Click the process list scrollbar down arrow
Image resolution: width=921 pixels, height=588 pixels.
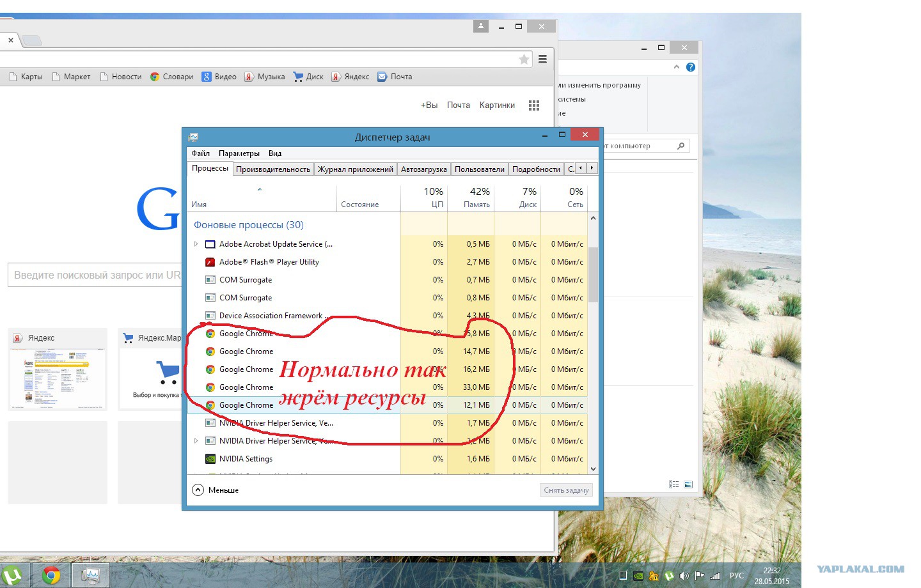pos(594,468)
